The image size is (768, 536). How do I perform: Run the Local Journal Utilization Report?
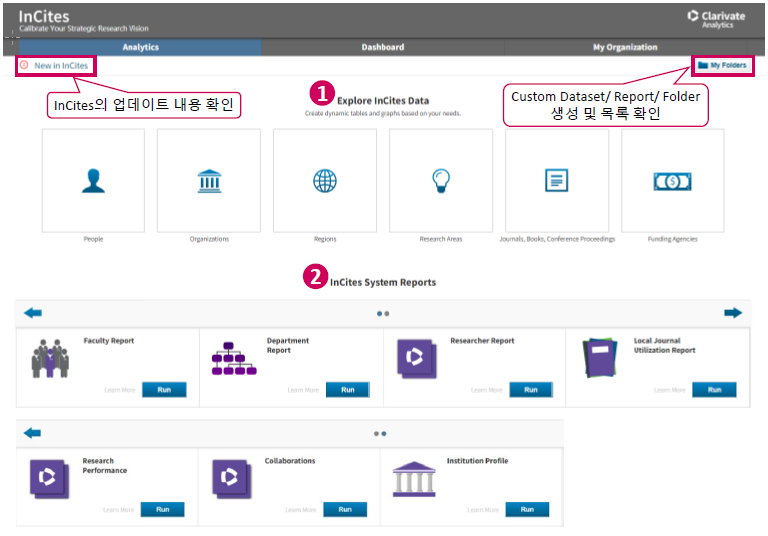point(714,390)
